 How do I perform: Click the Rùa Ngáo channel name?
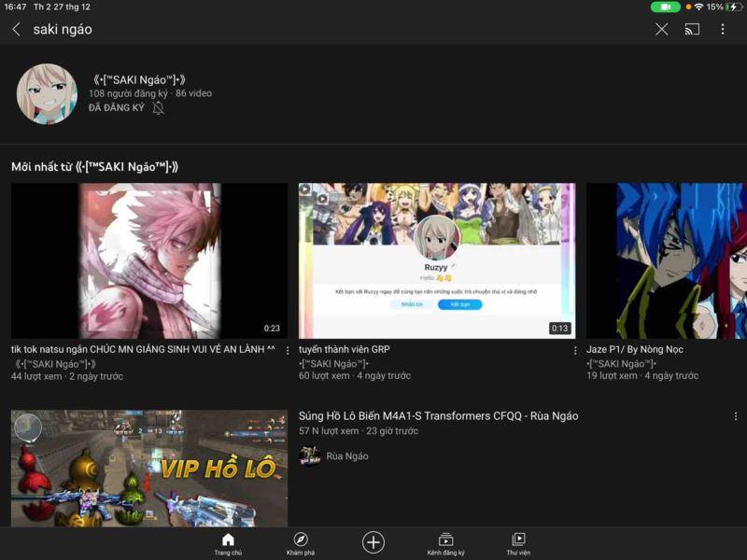pos(346,455)
